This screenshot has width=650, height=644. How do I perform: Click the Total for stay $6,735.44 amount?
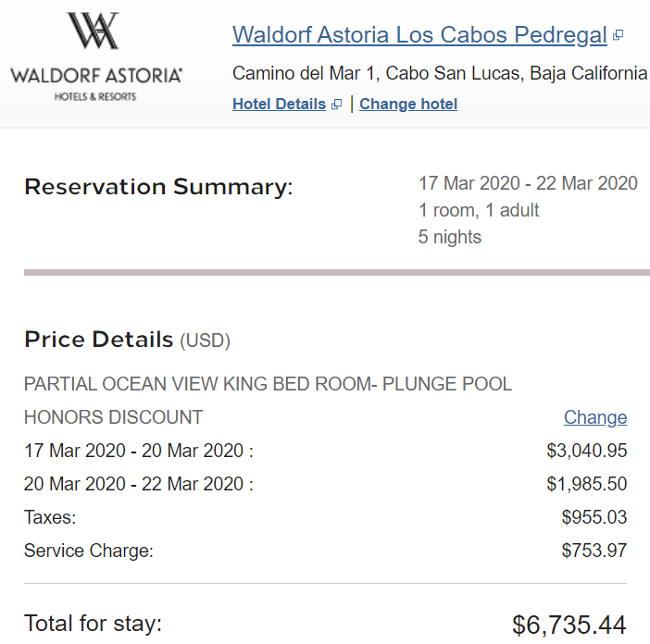(x=569, y=625)
